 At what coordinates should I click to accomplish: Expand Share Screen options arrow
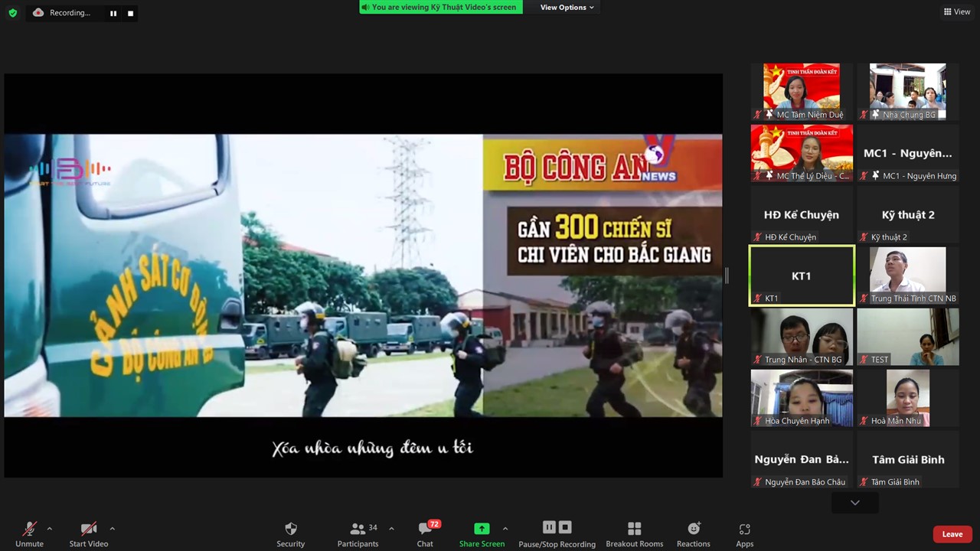pyautogui.click(x=505, y=529)
